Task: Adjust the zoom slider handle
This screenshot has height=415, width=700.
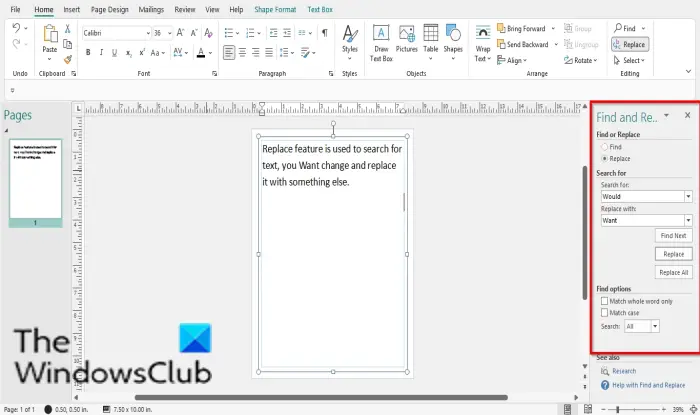Action: (x=617, y=409)
